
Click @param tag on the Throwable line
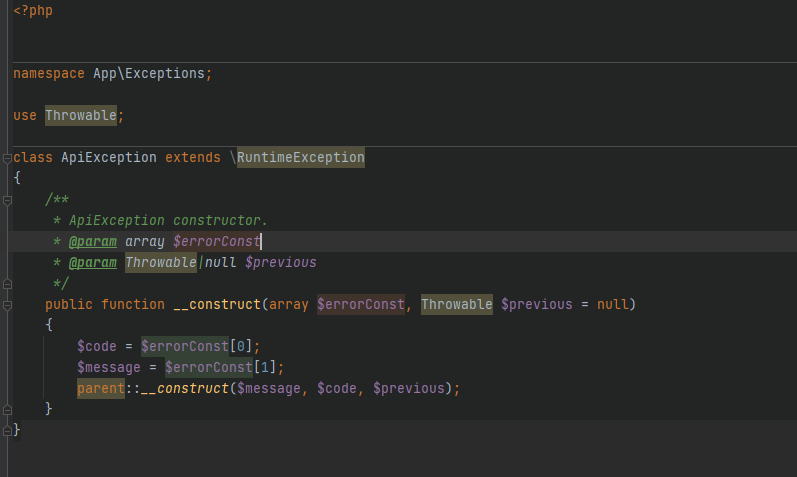click(x=93, y=263)
